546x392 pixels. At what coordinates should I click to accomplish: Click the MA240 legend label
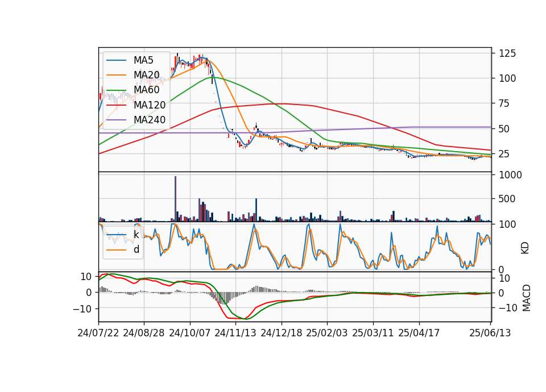click(150, 120)
